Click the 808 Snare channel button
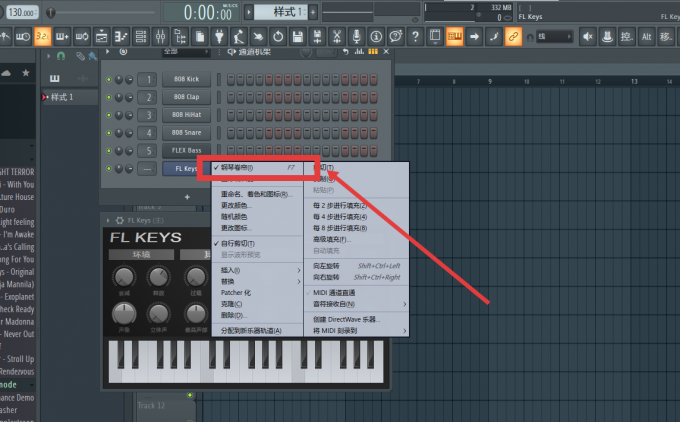 point(186,133)
